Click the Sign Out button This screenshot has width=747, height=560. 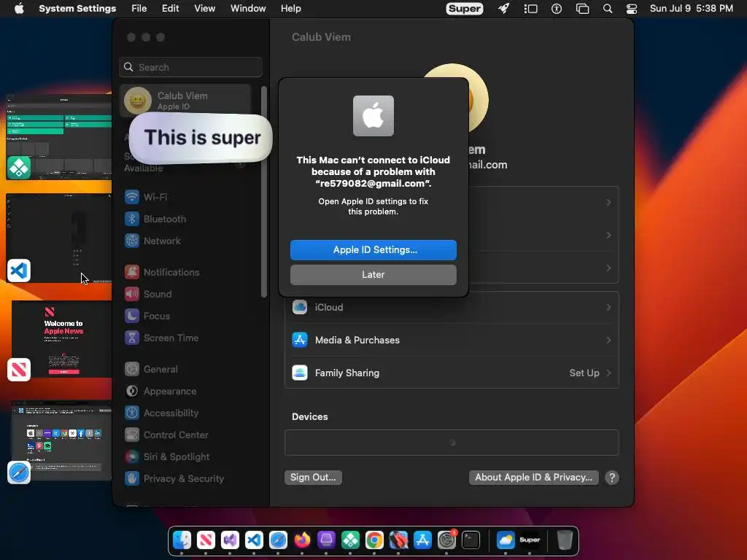pos(313,477)
